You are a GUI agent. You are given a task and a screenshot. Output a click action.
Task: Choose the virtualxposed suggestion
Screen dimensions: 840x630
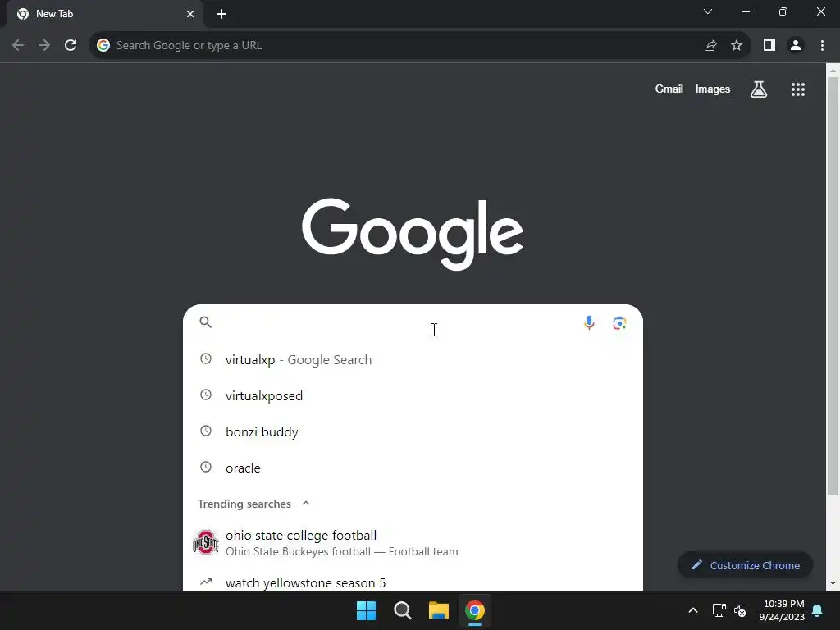[x=413, y=395]
